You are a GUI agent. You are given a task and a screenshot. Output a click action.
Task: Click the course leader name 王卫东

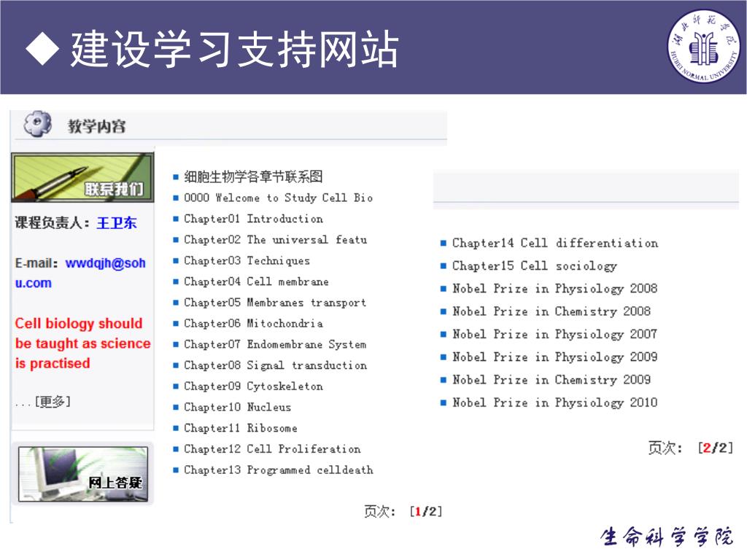point(117,223)
